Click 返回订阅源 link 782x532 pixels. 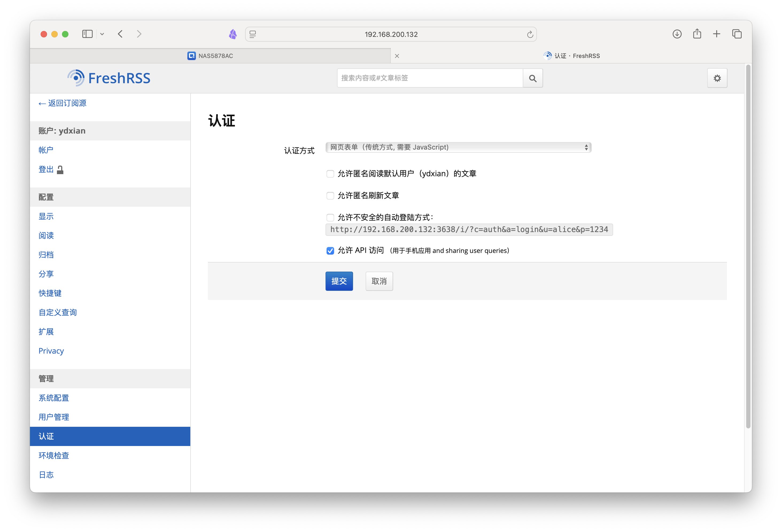click(x=62, y=103)
